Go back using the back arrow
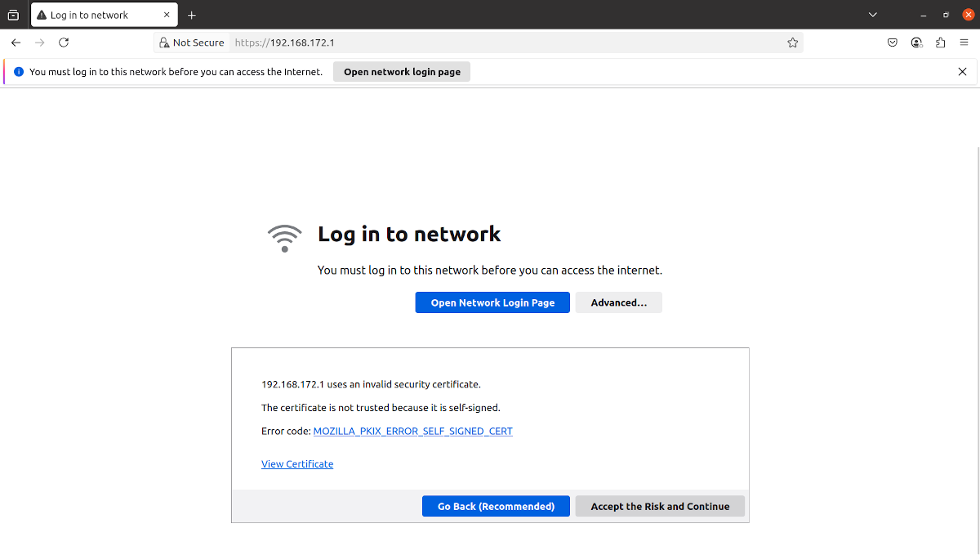 16,43
